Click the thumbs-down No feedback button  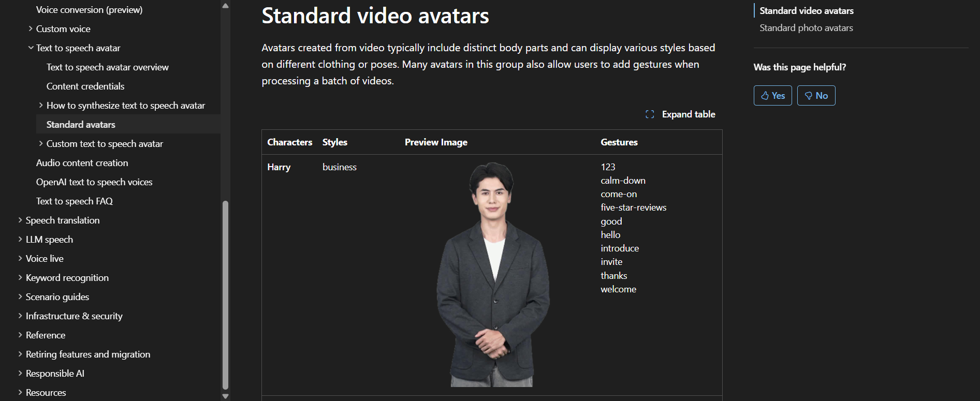click(x=816, y=96)
